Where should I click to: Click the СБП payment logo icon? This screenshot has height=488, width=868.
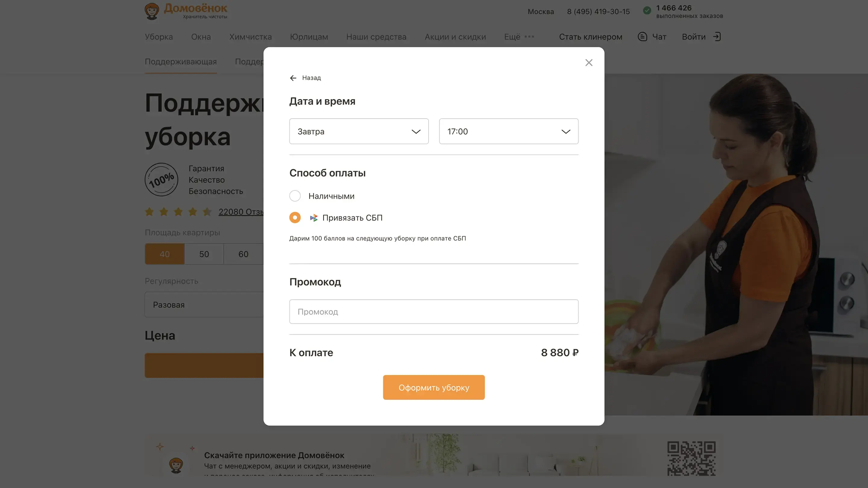click(314, 218)
